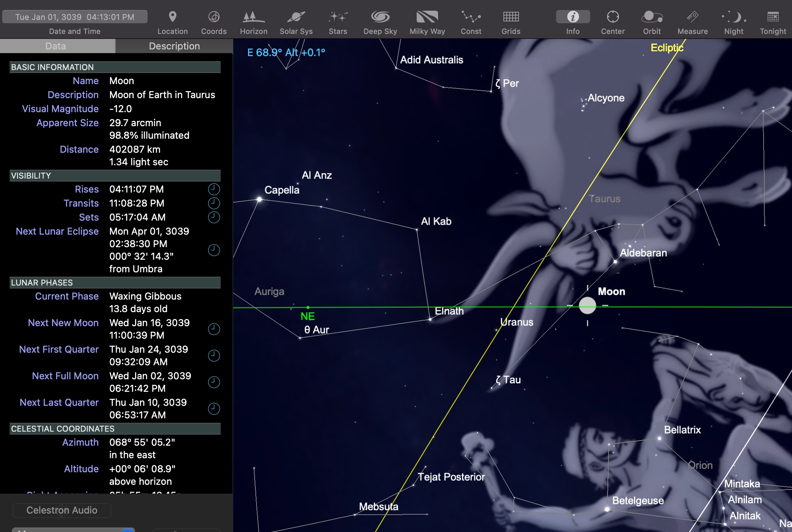Screen dimensions: 792x532
Task: Open the Location settings icon
Action: [x=172, y=17]
